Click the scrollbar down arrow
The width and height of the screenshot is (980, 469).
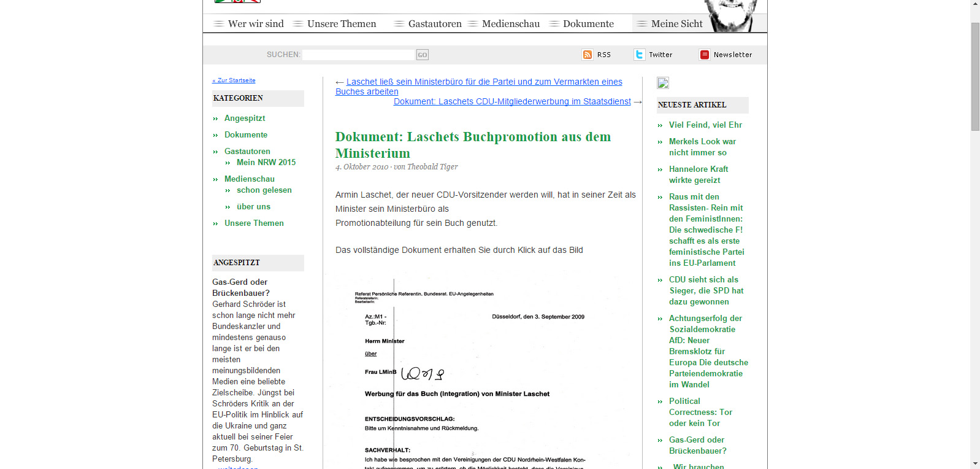pyautogui.click(x=975, y=463)
